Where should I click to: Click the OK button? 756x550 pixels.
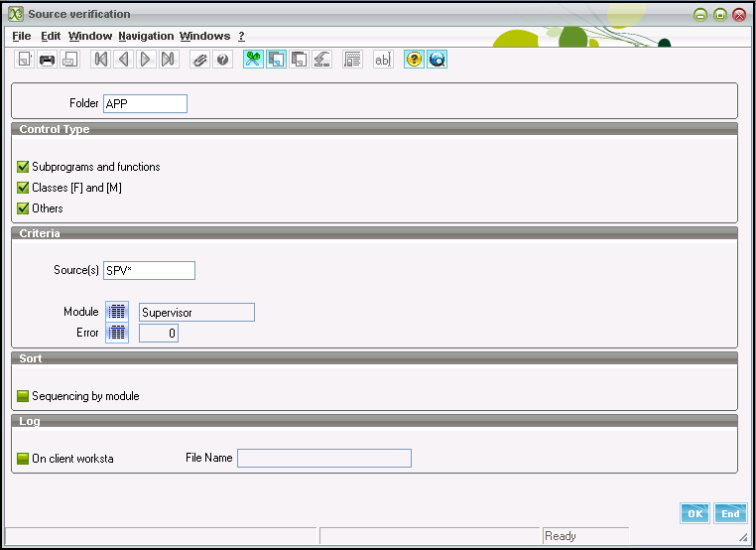[x=694, y=513]
